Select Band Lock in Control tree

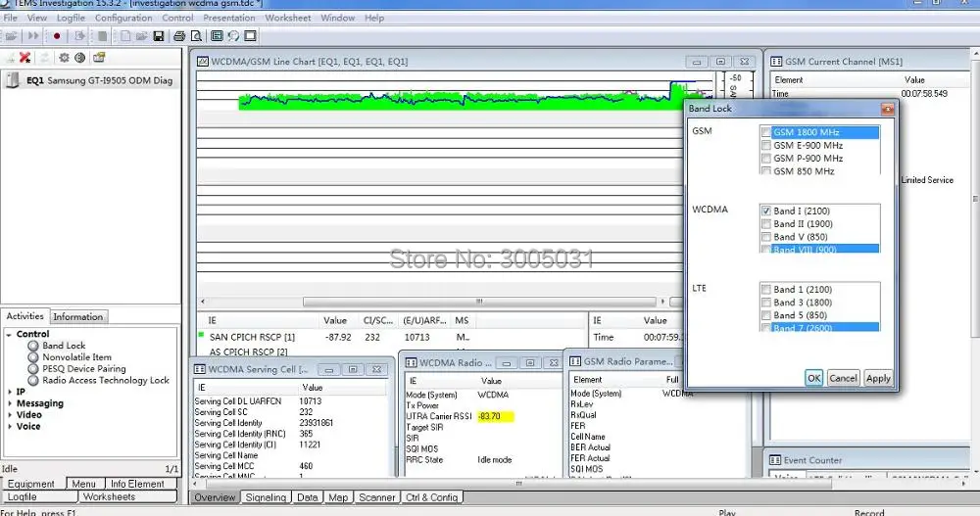click(64, 346)
